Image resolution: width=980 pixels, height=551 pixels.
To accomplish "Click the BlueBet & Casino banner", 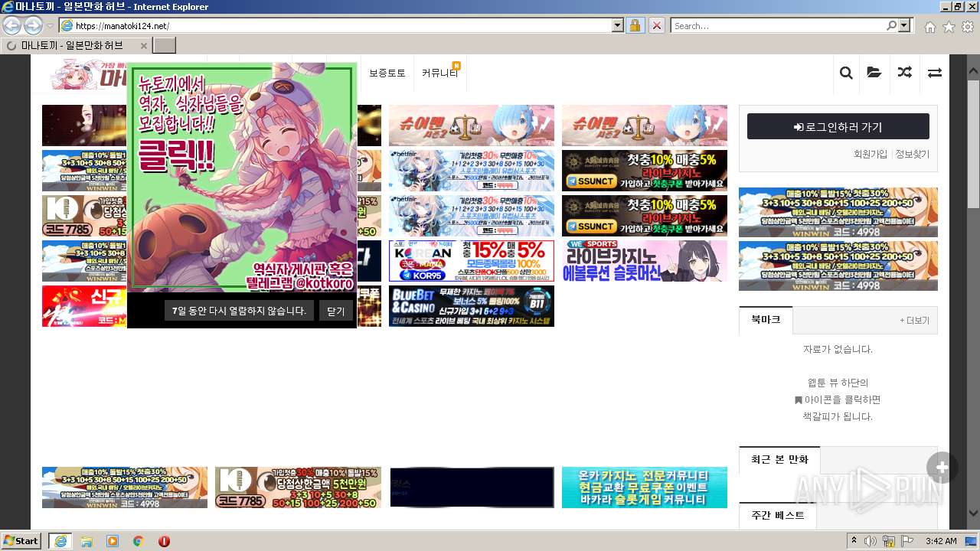I will [x=472, y=306].
